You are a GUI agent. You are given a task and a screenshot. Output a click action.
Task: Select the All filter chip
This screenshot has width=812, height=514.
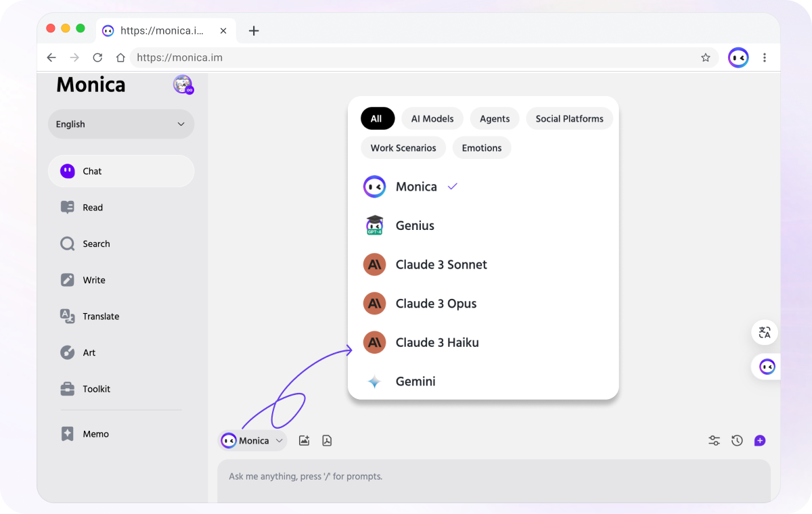click(x=376, y=118)
